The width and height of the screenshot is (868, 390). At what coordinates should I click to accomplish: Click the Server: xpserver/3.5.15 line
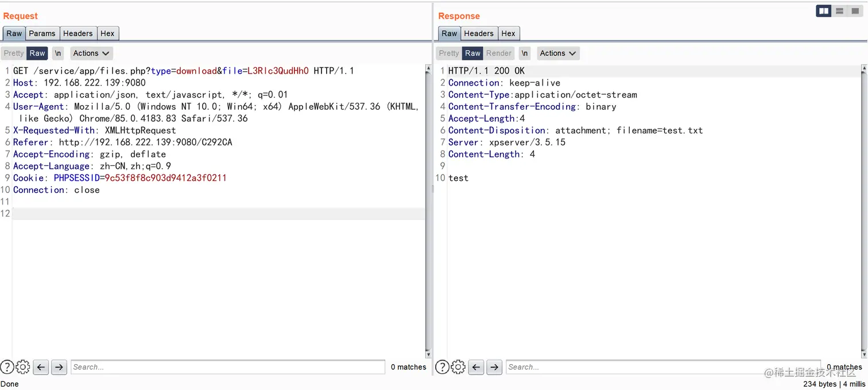(507, 142)
